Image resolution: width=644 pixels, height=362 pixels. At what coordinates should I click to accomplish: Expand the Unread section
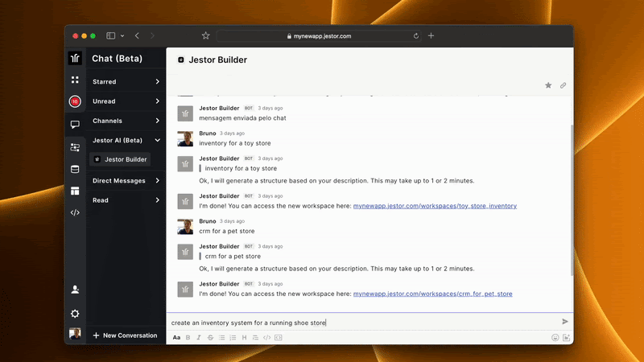pos(126,101)
